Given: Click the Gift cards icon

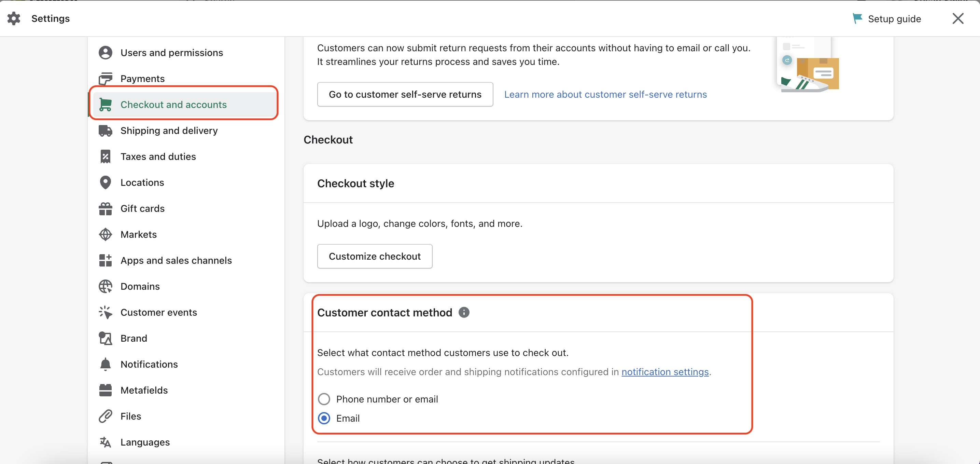Looking at the screenshot, I should click(x=105, y=208).
